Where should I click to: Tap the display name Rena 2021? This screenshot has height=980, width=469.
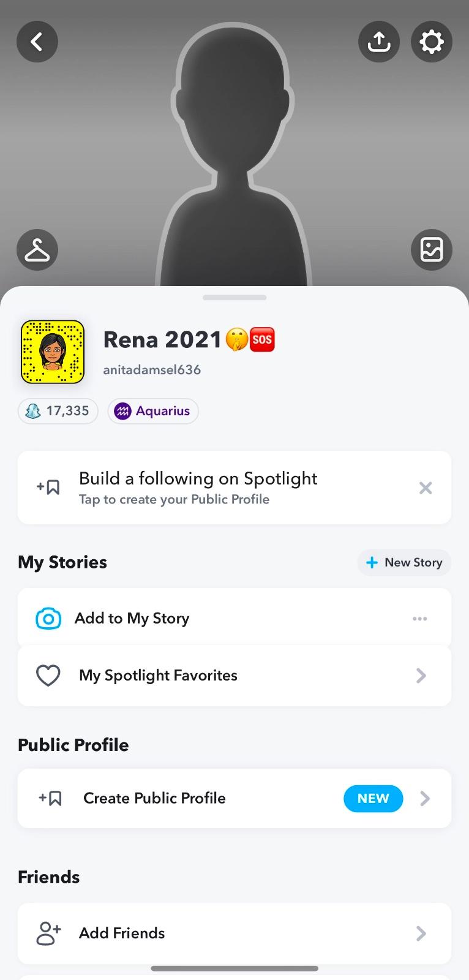[162, 339]
